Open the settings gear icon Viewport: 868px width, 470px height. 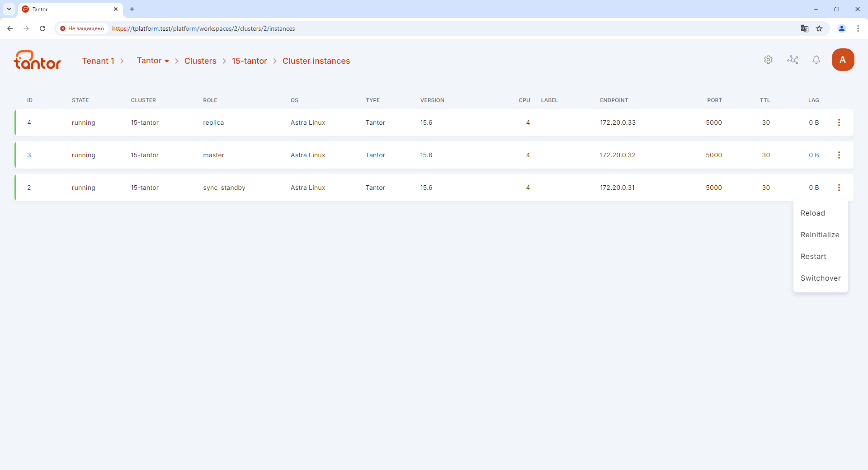pos(768,60)
